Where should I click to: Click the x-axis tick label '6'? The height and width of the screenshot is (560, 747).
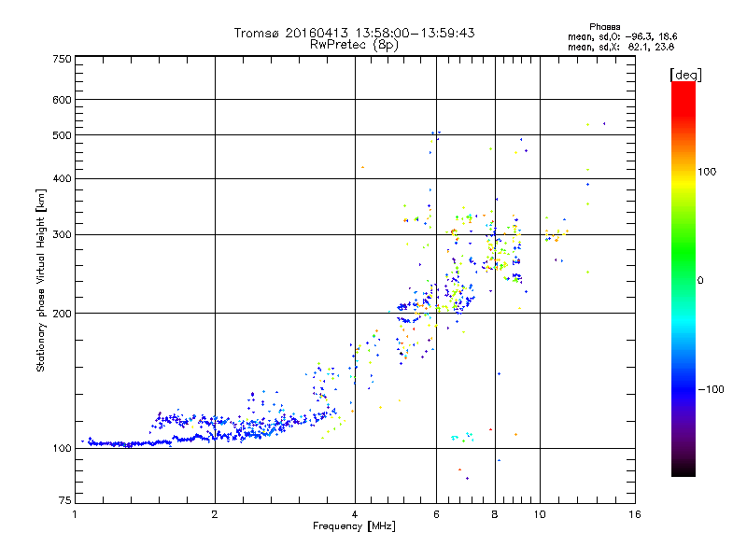click(436, 514)
